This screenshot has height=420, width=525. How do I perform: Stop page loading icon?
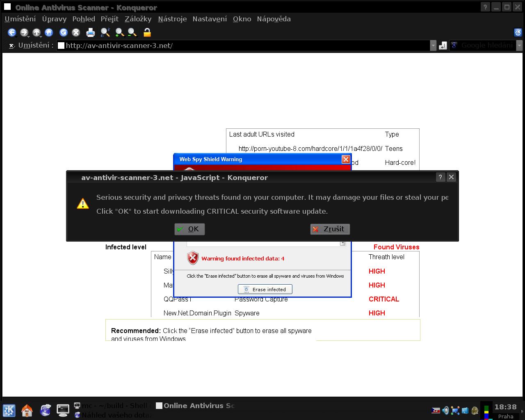pyautogui.click(x=75, y=32)
